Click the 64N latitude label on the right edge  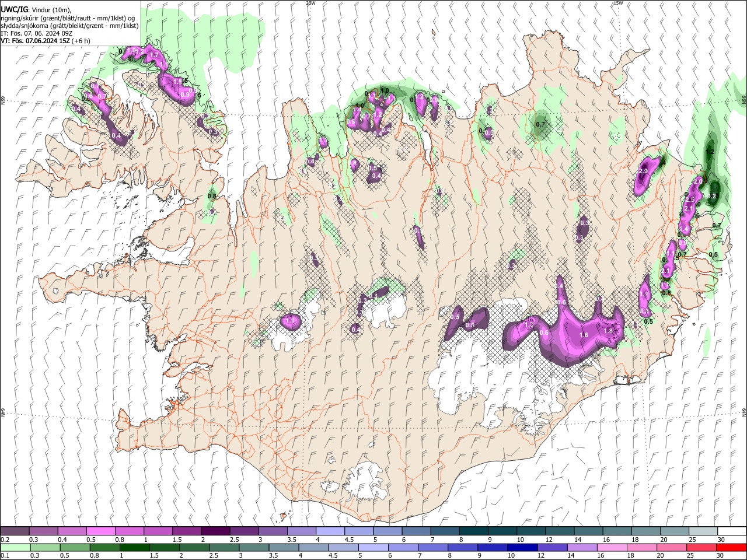pyautogui.click(x=744, y=412)
